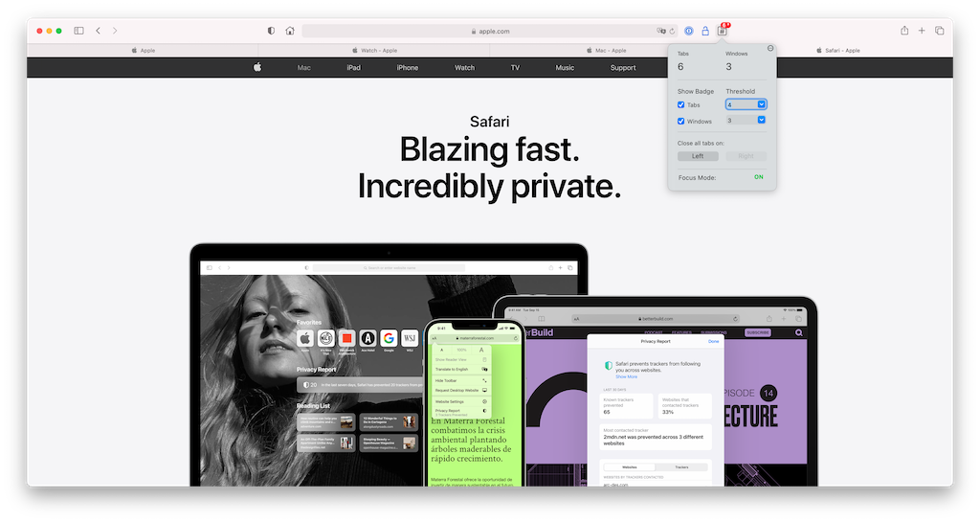
Task: Click the 'Safari' heading above headline
Action: click(489, 122)
